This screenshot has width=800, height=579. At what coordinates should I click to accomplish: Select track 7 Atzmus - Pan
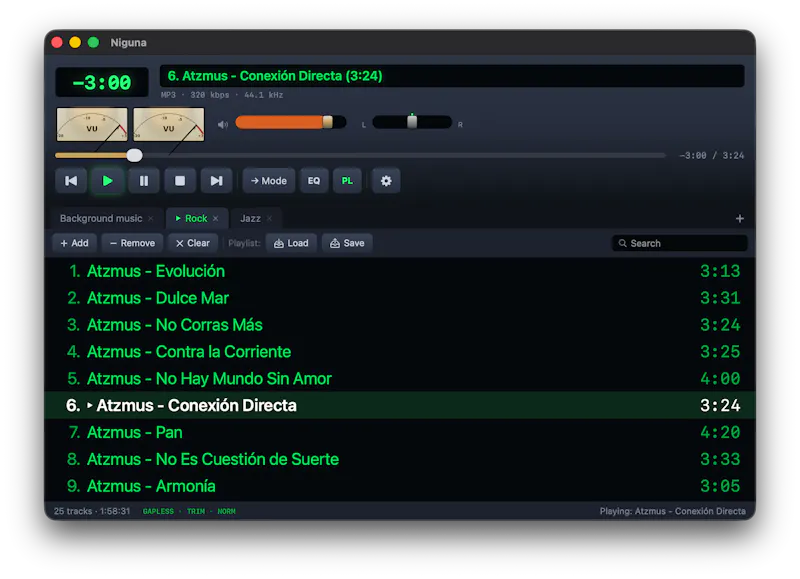pyautogui.click(x=400, y=433)
